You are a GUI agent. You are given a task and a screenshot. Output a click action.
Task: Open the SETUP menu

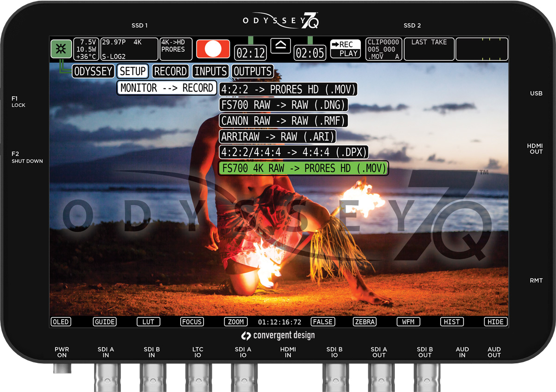(x=133, y=71)
